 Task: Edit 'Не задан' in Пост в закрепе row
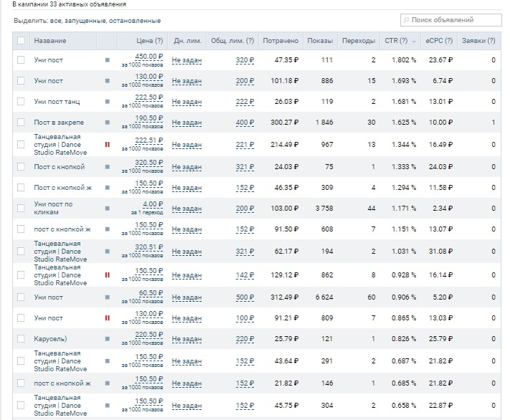point(187,123)
